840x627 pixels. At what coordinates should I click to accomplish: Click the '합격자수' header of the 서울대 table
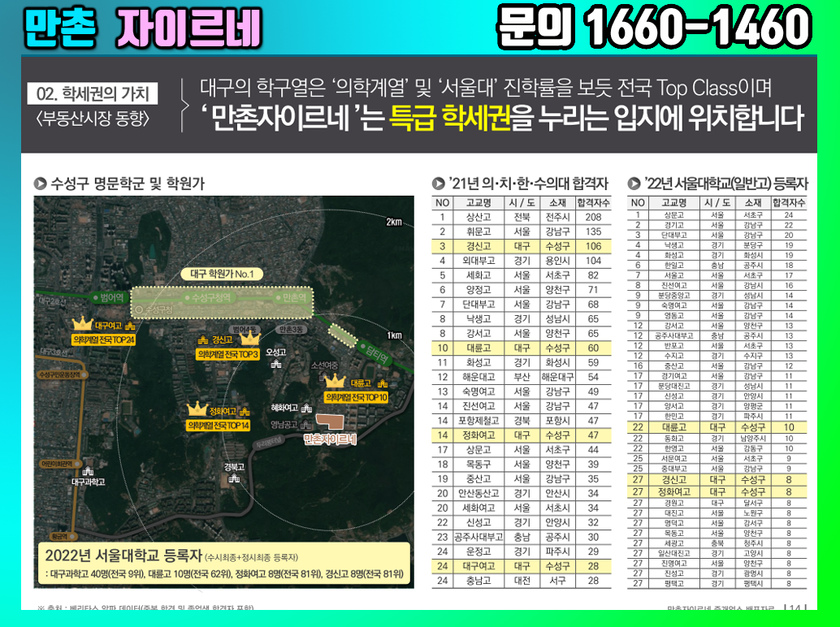click(789, 203)
